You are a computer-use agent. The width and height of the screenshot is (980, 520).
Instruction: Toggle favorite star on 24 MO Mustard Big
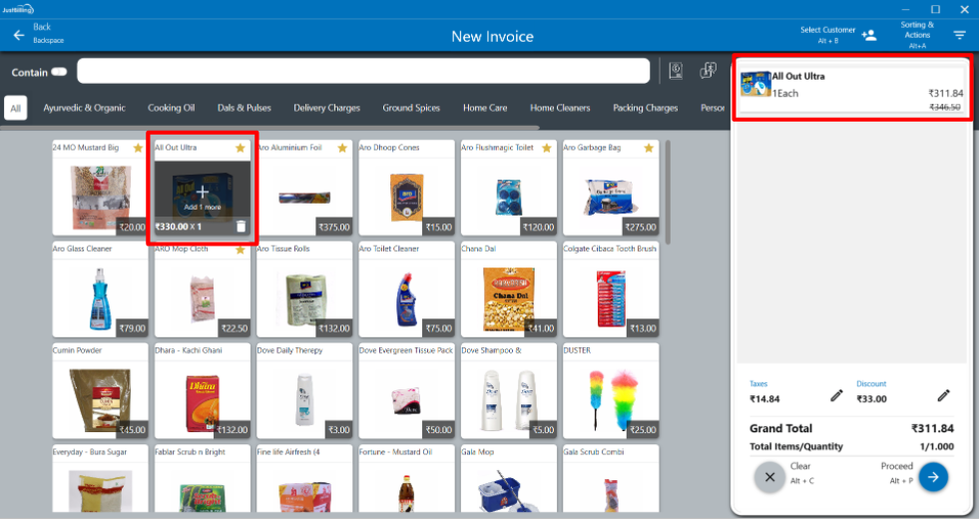click(x=138, y=148)
